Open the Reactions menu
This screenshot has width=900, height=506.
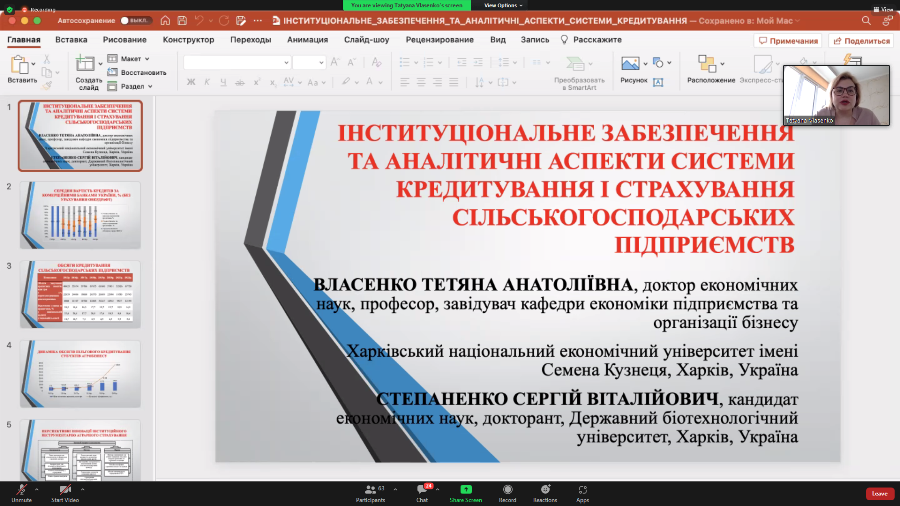coord(545,489)
